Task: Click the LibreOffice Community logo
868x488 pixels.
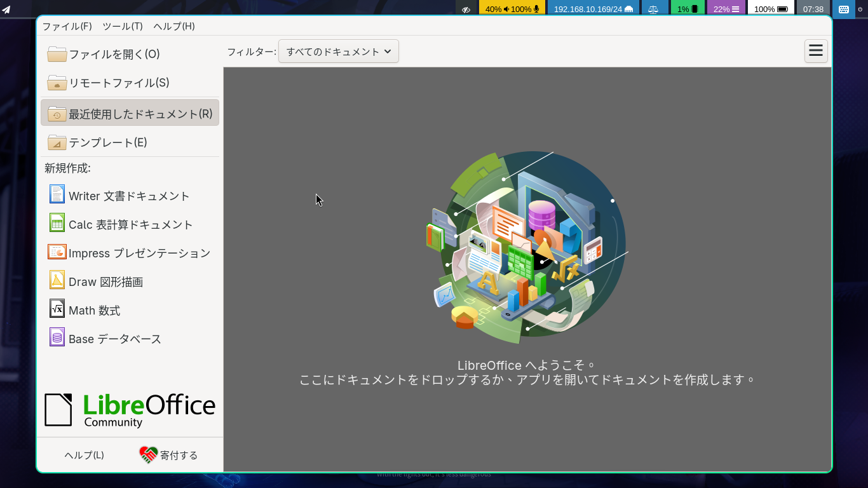Action: (x=130, y=410)
